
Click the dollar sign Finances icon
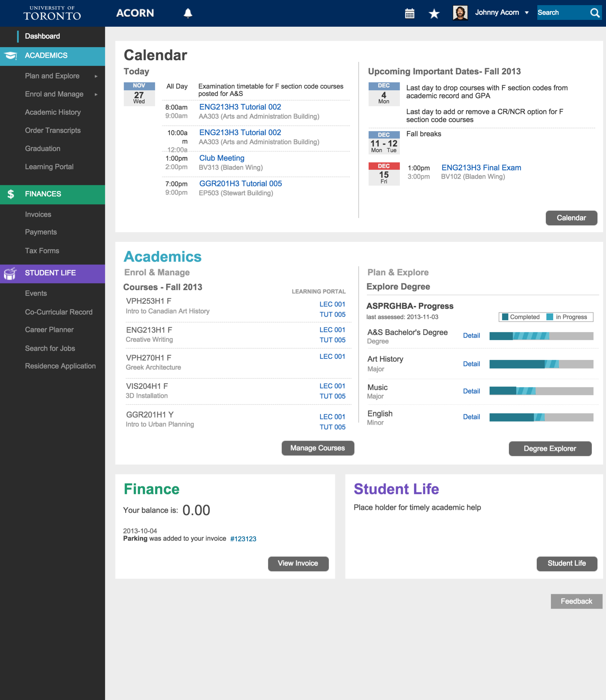tap(11, 194)
